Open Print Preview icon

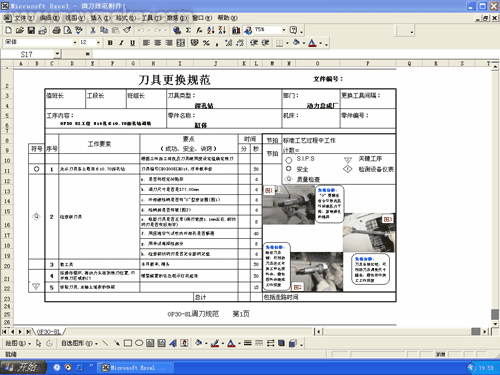pyautogui.click(x=68, y=31)
